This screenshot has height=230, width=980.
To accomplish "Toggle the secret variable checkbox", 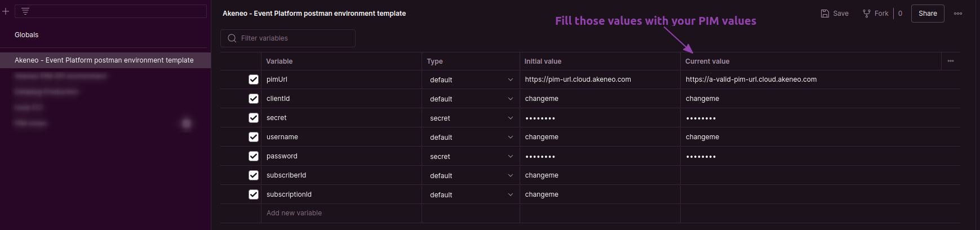I will [254, 118].
